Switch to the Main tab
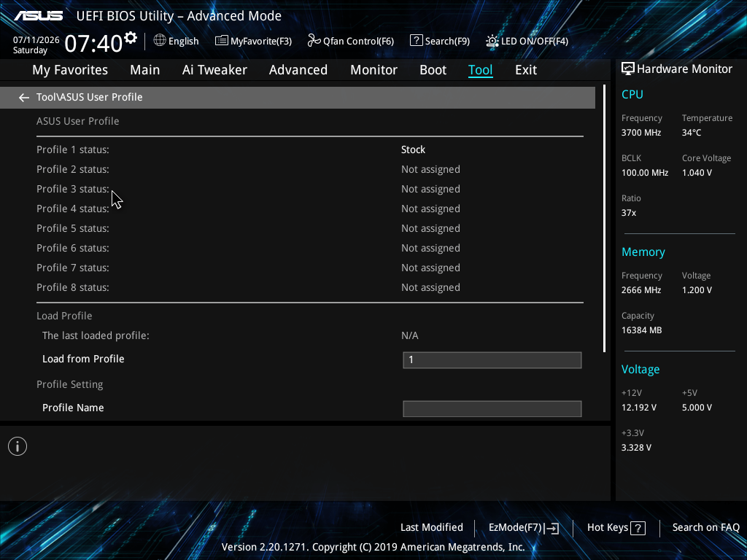 [x=145, y=70]
